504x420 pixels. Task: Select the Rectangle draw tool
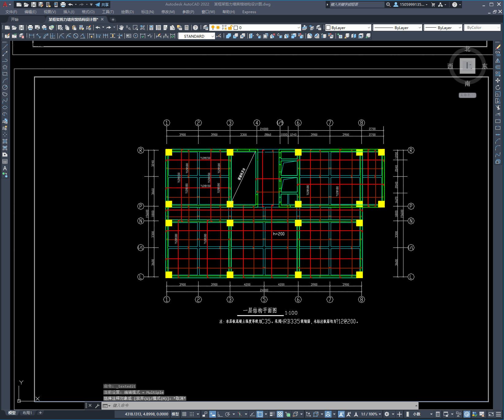pyautogui.click(x=5, y=74)
